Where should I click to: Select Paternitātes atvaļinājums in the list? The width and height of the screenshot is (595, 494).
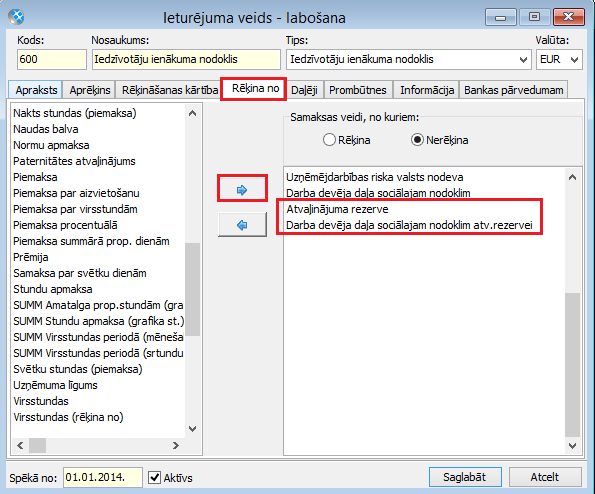98,161
